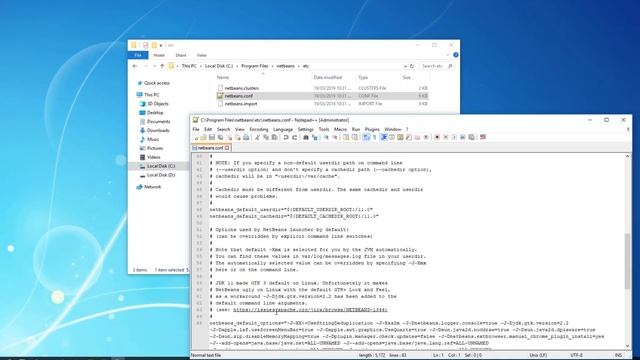This screenshot has width=640, height=360.
Task: Select Quick access in Explorer navigation pane
Action: tap(157, 83)
